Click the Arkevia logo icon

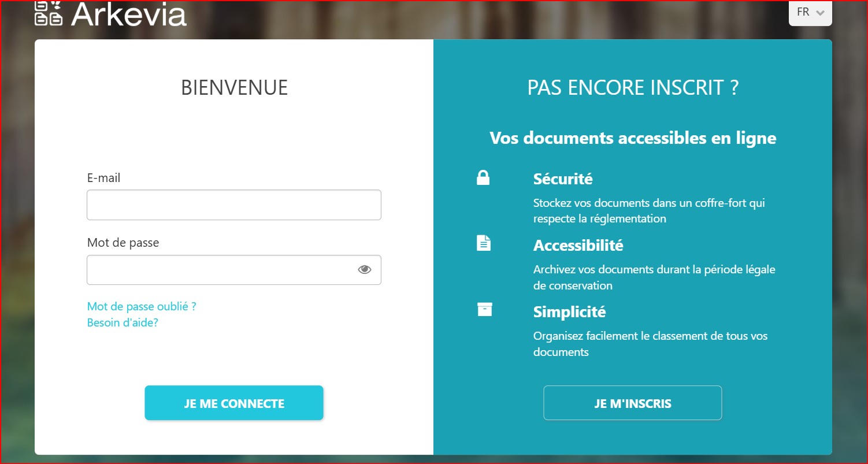49,13
